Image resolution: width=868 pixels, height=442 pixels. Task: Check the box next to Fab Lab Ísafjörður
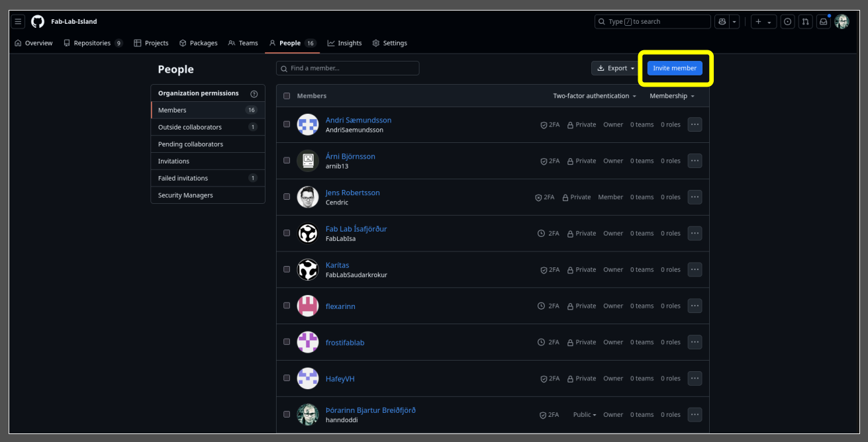[x=287, y=233]
